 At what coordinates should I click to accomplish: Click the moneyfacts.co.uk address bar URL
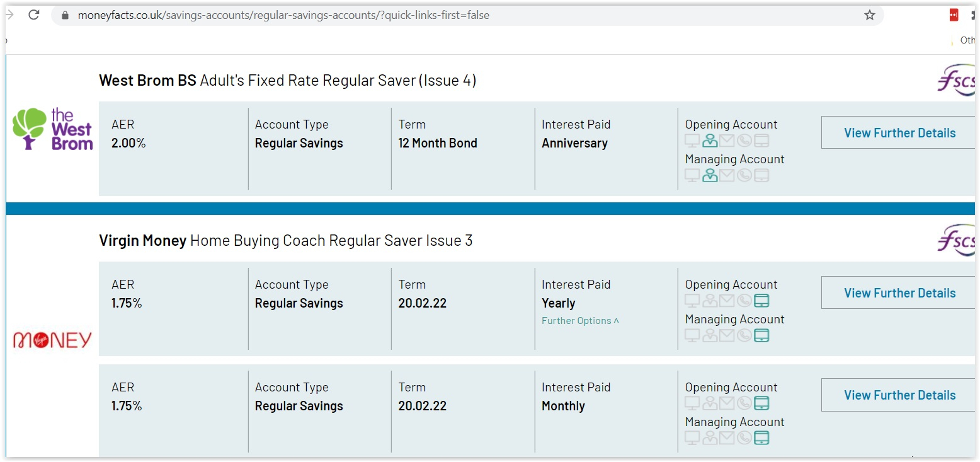(x=283, y=15)
